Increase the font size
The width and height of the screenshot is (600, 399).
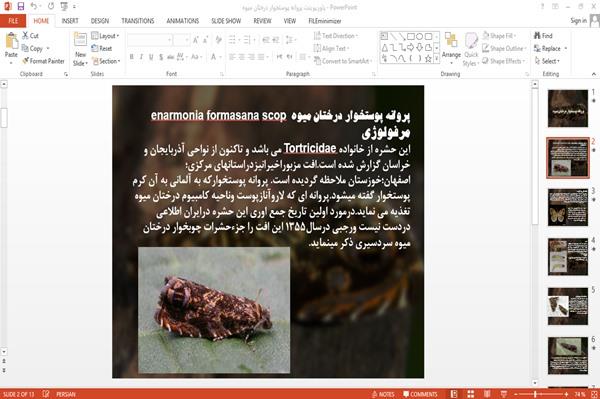click(x=196, y=40)
